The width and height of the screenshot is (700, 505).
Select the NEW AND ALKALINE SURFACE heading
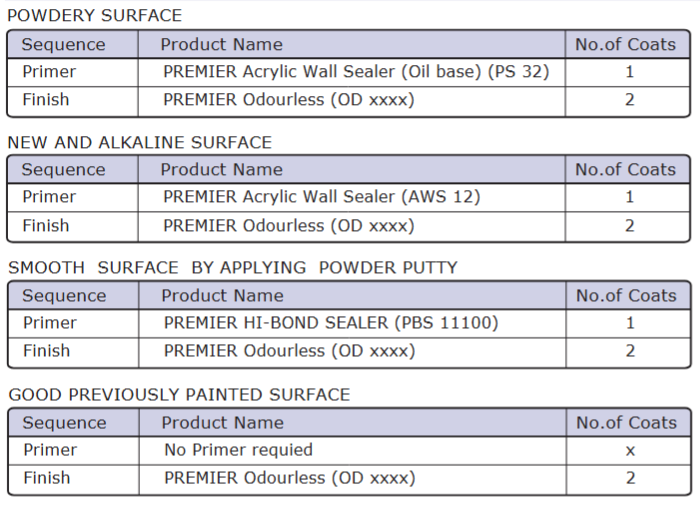(139, 143)
